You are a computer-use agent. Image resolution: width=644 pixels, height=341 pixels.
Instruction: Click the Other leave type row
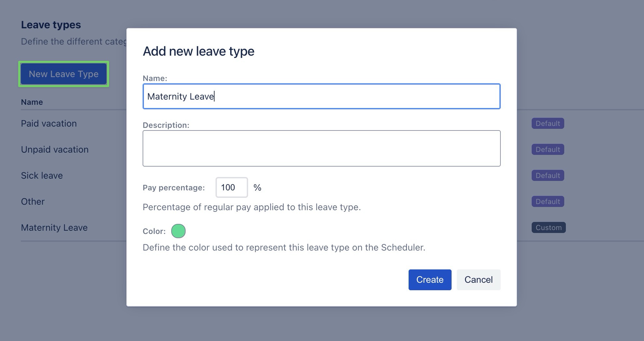coord(33,202)
